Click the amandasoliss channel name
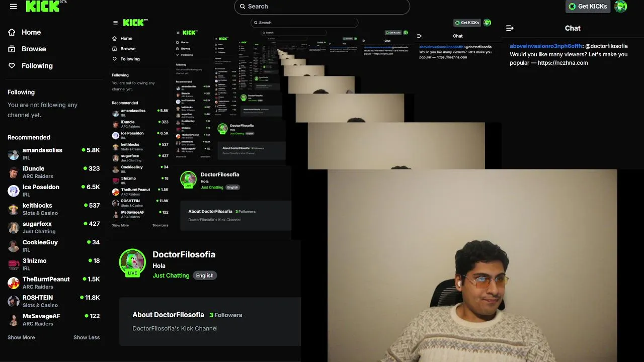The height and width of the screenshot is (362, 644). pos(42,150)
